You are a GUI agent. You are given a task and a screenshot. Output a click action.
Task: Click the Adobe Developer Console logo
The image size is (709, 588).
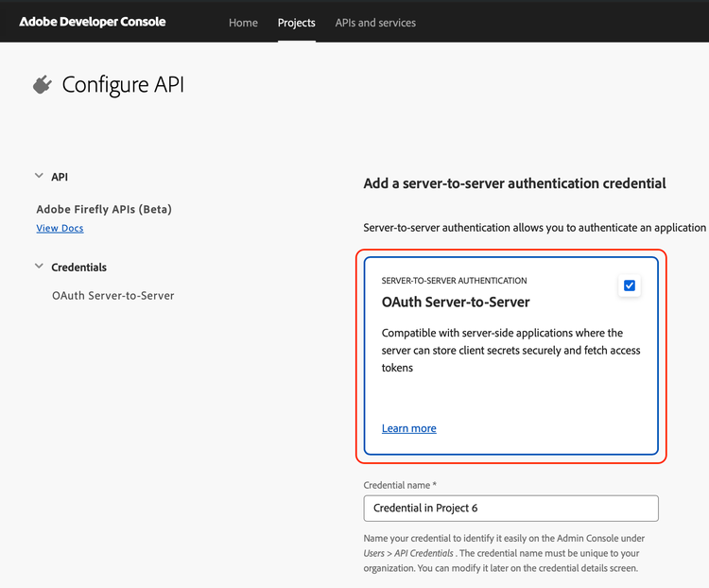(x=93, y=22)
